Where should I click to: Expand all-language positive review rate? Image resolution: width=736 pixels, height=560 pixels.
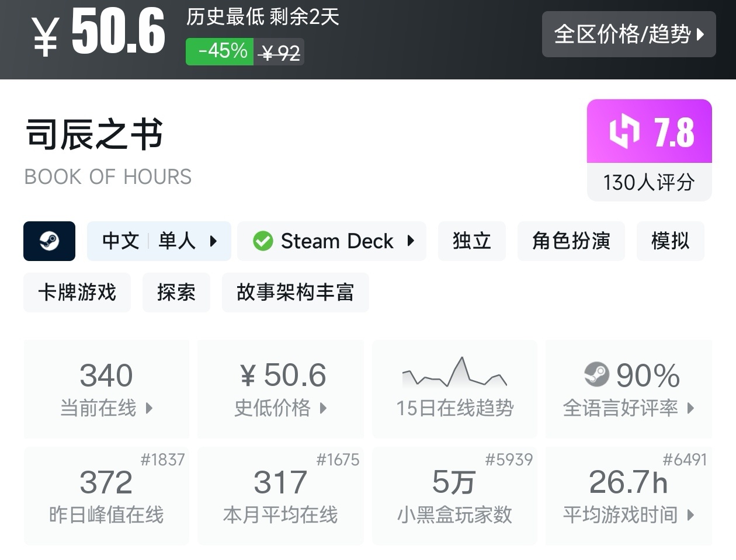point(629,389)
